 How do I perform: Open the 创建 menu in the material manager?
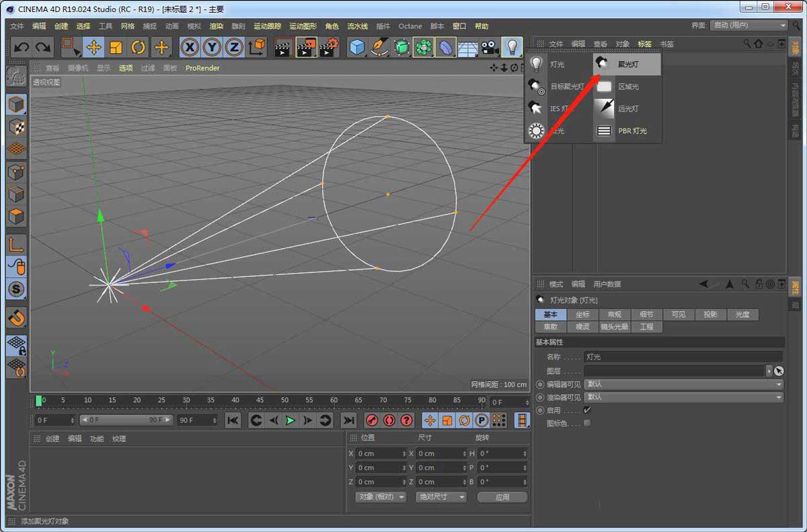click(x=52, y=439)
